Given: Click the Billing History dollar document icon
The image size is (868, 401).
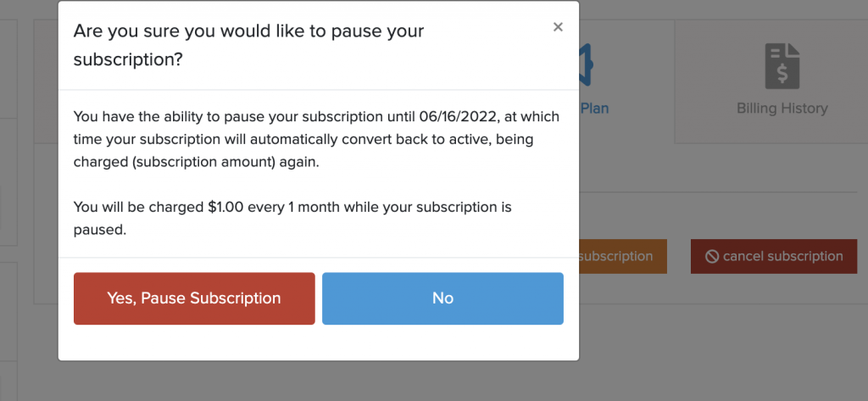Looking at the screenshot, I should 782,67.
